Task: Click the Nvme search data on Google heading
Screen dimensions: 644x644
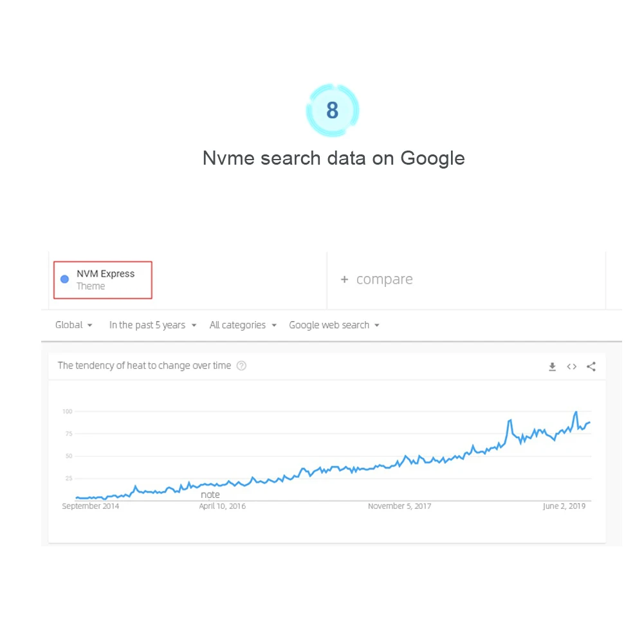Action: click(x=333, y=158)
